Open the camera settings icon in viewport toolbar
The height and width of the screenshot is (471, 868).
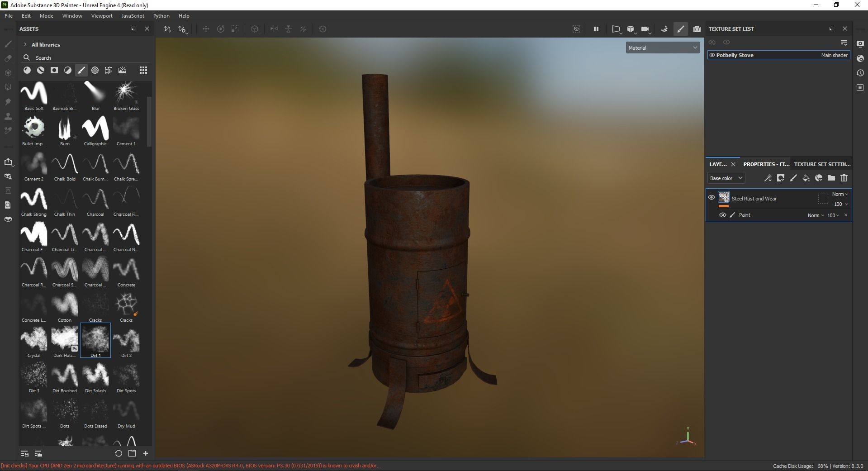click(x=645, y=29)
